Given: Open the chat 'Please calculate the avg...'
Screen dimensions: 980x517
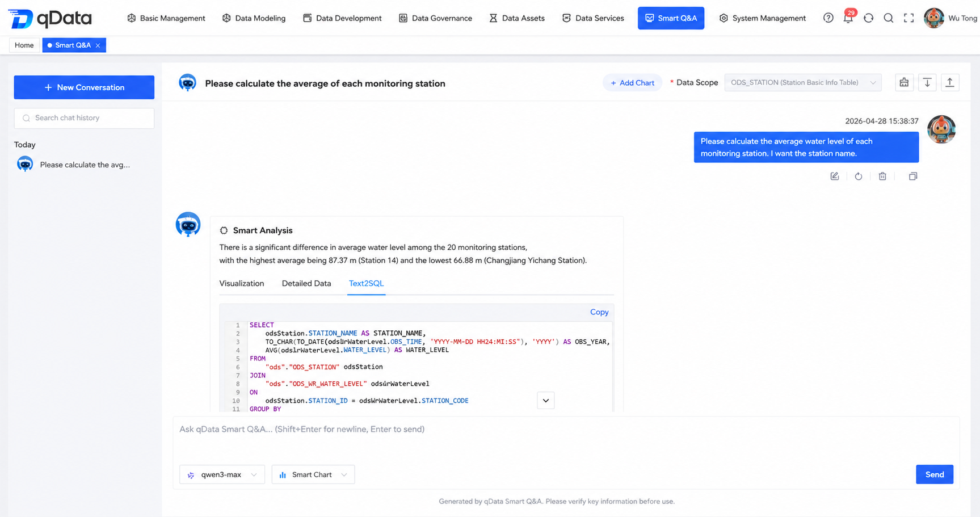Looking at the screenshot, I should pyautogui.click(x=84, y=165).
